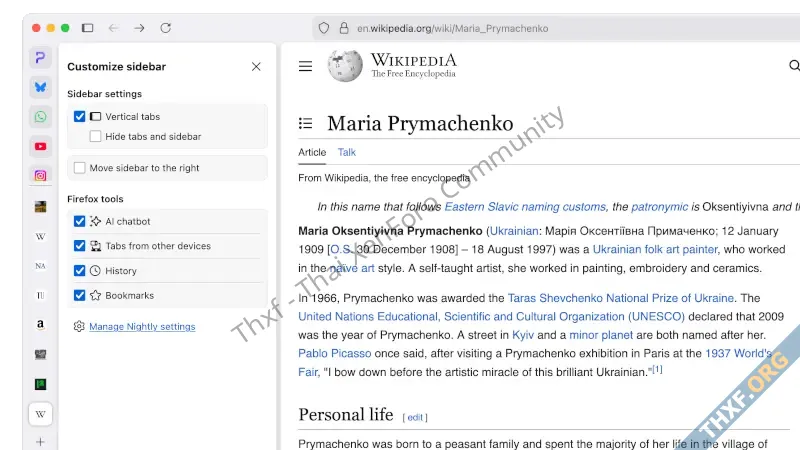Open Taras Shevchenko National Prize link

tap(620, 298)
